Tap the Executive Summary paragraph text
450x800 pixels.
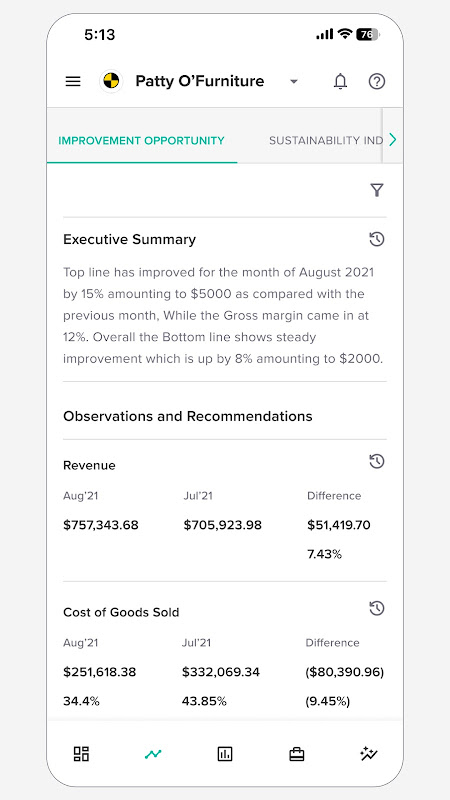[223, 315]
